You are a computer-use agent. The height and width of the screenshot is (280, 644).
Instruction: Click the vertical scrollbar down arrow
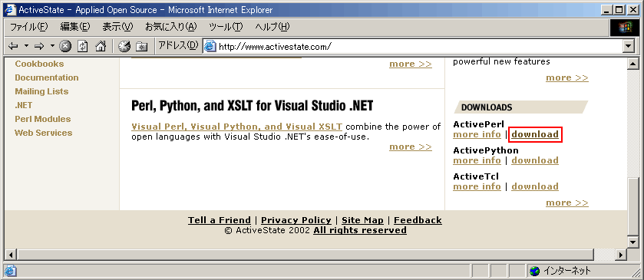tap(633, 242)
